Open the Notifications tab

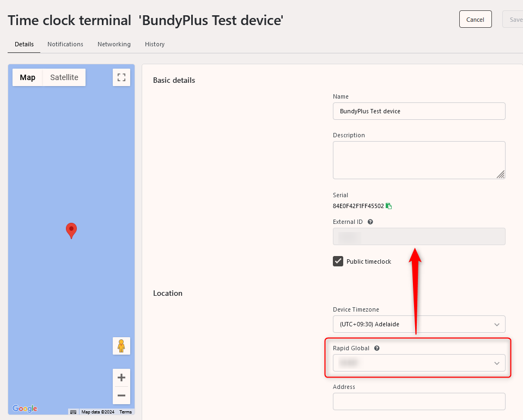point(65,44)
